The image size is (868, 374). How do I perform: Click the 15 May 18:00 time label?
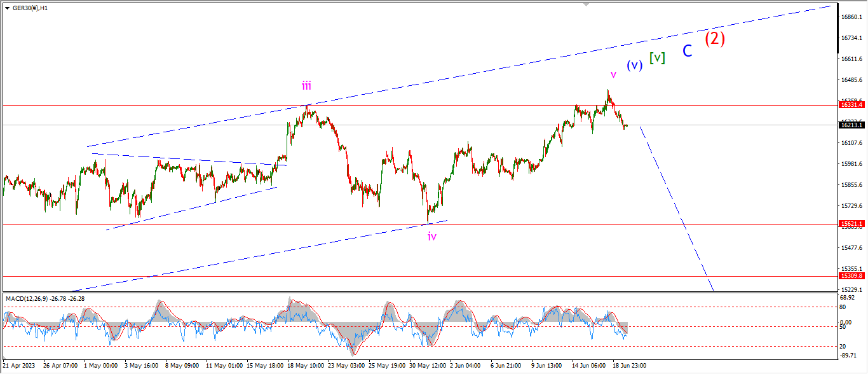tap(265, 366)
